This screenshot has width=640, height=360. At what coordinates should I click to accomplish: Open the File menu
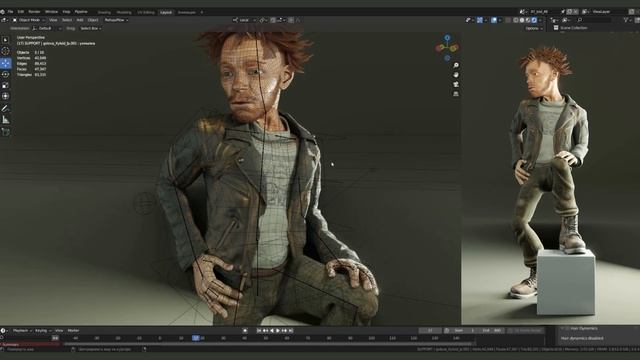click(x=10, y=12)
